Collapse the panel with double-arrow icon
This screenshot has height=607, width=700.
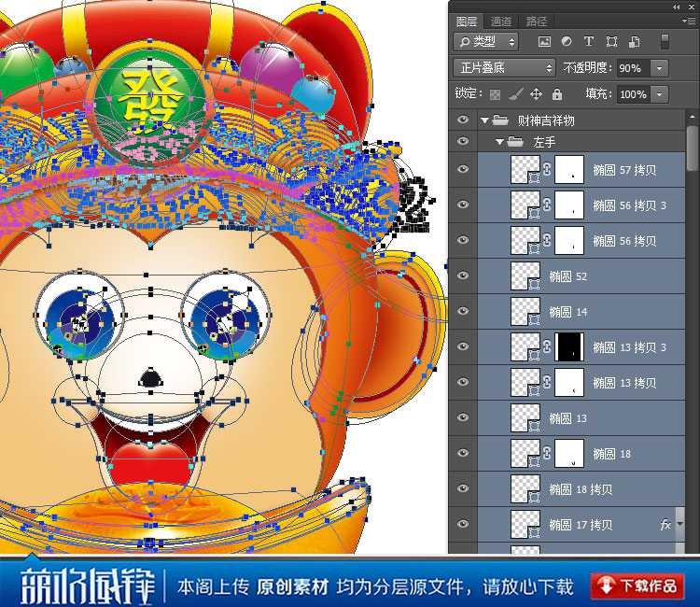pos(677,7)
